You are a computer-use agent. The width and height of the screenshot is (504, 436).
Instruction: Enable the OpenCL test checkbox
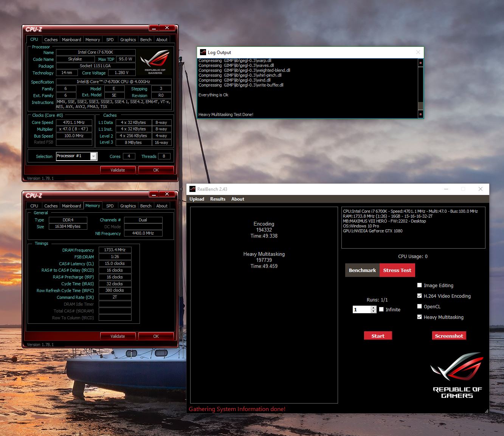[x=419, y=306]
